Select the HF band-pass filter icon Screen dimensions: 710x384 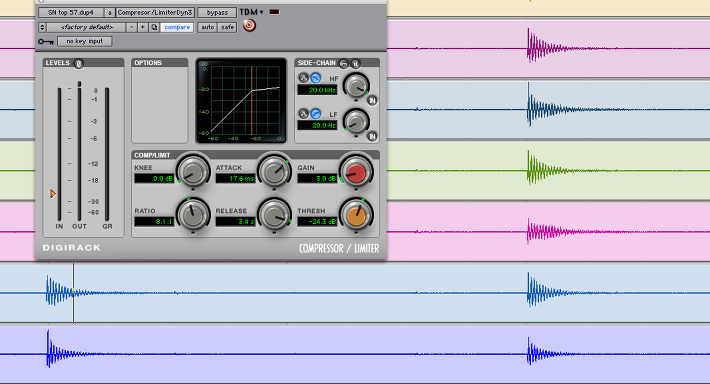click(x=303, y=78)
